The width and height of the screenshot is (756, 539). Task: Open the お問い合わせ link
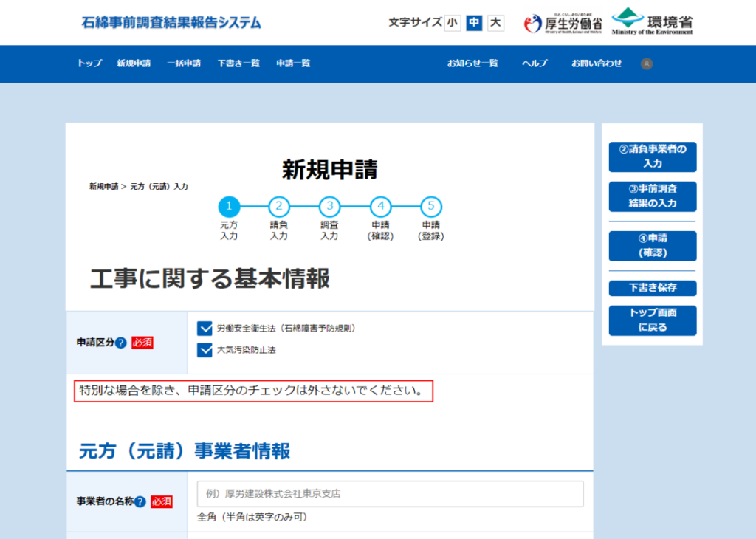click(597, 63)
